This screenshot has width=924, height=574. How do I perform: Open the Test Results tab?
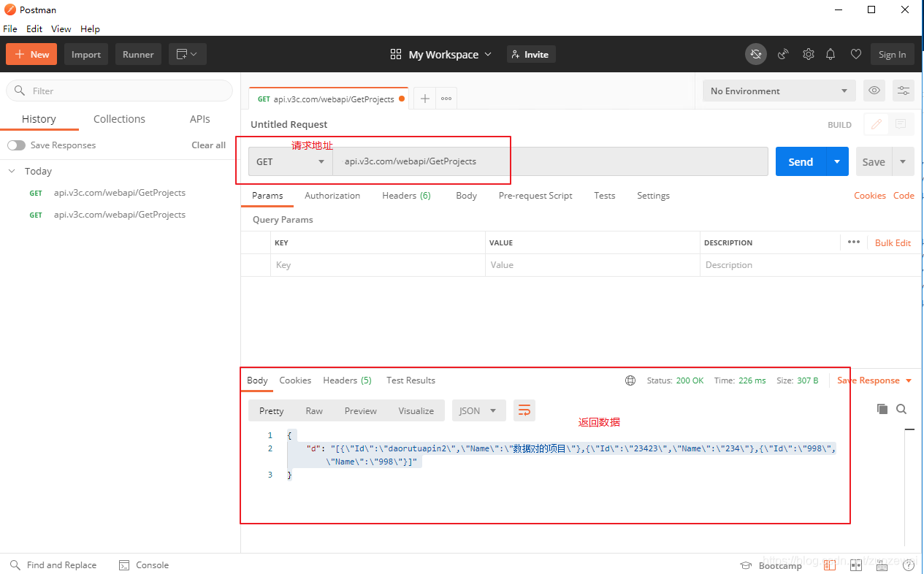[x=411, y=380]
